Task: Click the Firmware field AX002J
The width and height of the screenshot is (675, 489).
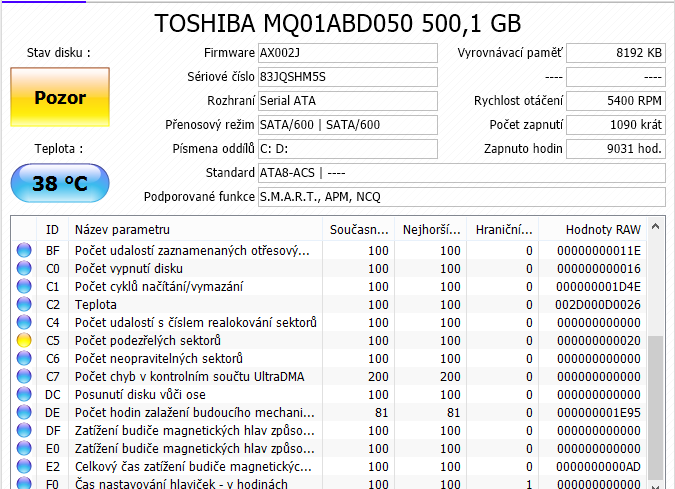Action: click(348, 53)
